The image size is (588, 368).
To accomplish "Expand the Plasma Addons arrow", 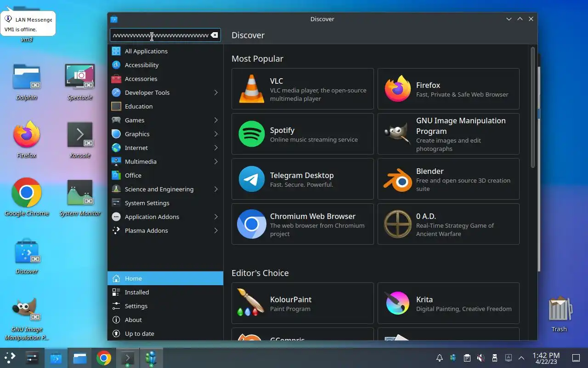I will click(215, 230).
